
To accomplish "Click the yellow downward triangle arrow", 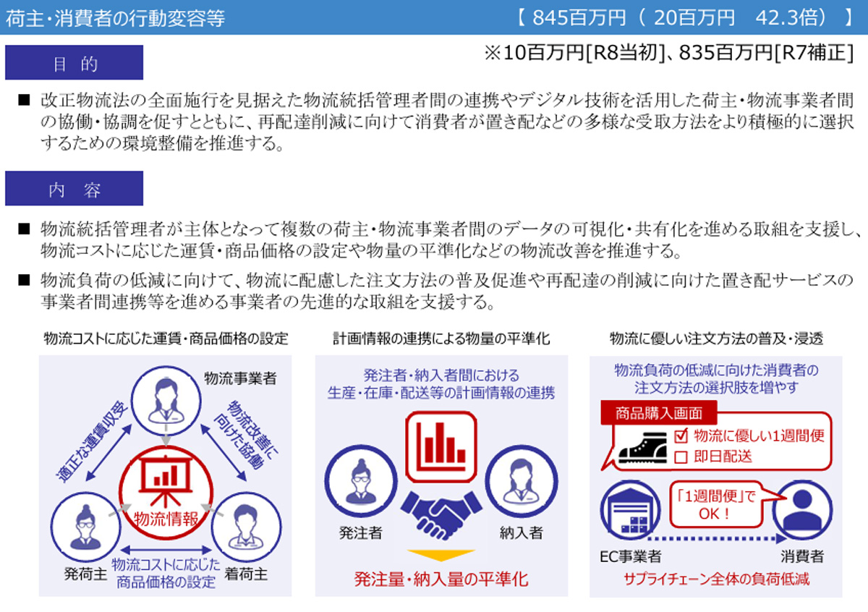I will pos(441,555).
